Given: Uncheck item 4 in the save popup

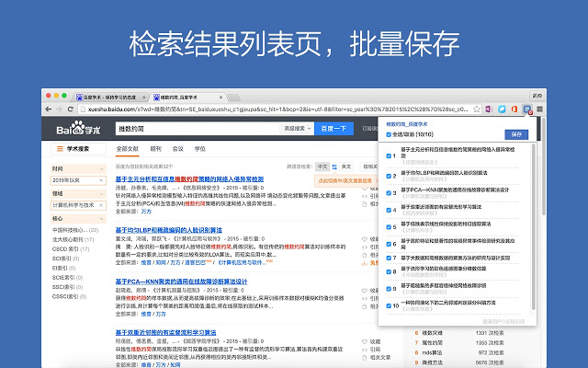Looking at the screenshot, I should 389,211.
